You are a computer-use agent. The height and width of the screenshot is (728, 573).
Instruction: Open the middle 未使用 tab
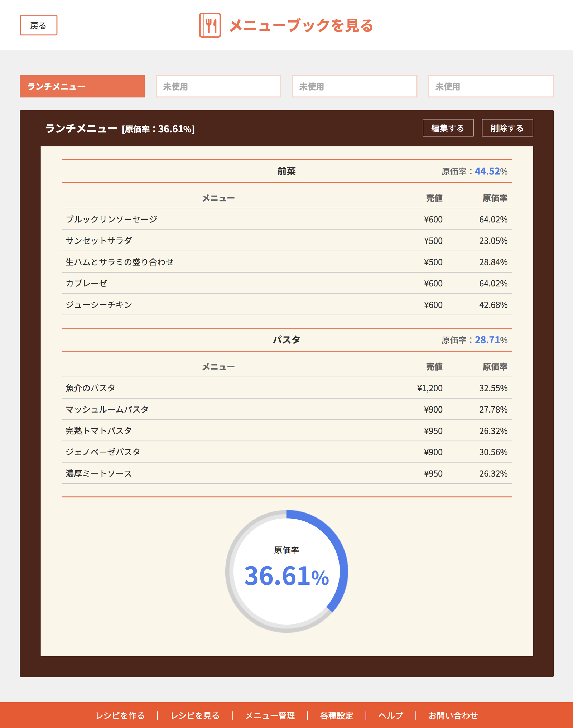point(354,86)
